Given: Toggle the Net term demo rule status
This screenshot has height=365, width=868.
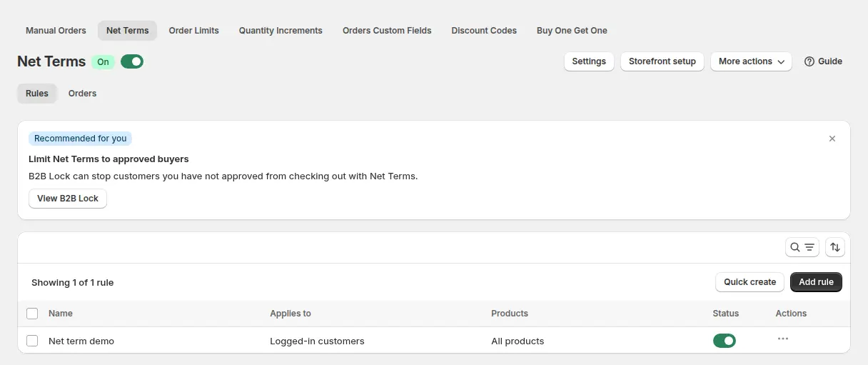Looking at the screenshot, I should pos(725,341).
